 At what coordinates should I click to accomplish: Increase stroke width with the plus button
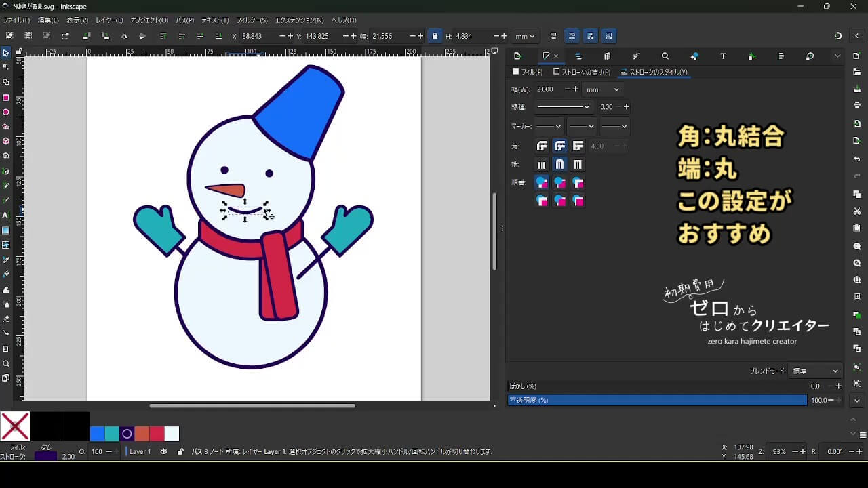[x=576, y=89]
